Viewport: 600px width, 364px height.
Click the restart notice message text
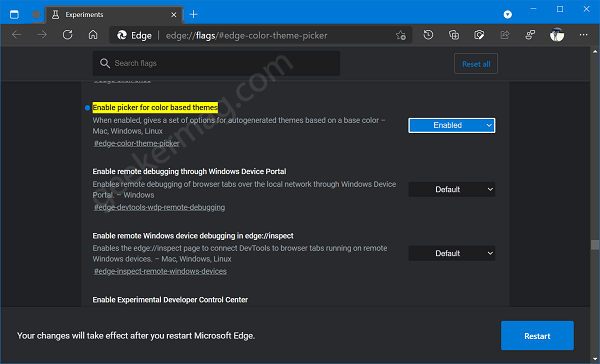point(136,336)
